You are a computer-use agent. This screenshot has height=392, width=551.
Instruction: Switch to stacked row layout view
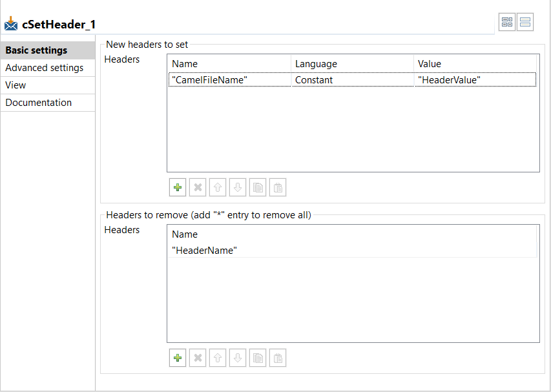pos(525,23)
